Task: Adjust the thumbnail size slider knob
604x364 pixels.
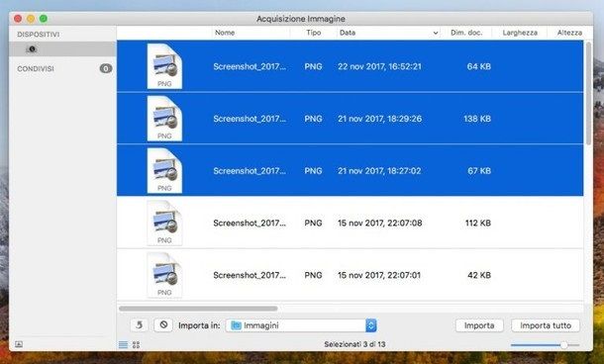Action: tap(563, 345)
